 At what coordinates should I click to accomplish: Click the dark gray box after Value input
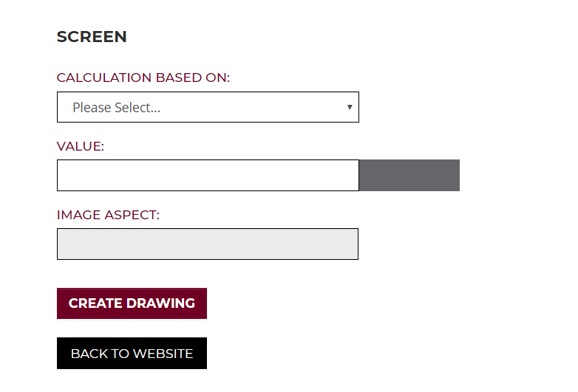coord(409,176)
